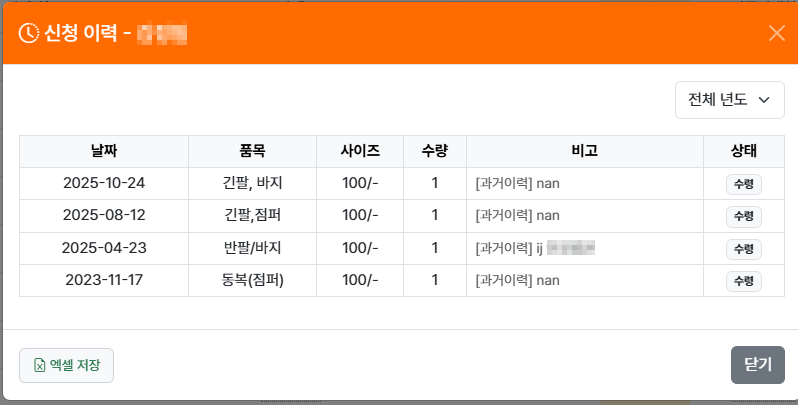The height and width of the screenshot is (405, 798).
Task: Click the 신청 이력 dialog title
Action: click(x=80, y=33)
